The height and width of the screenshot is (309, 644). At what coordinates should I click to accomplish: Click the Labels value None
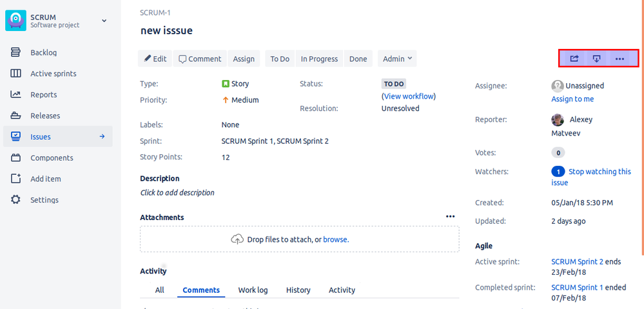coord(230,125)
